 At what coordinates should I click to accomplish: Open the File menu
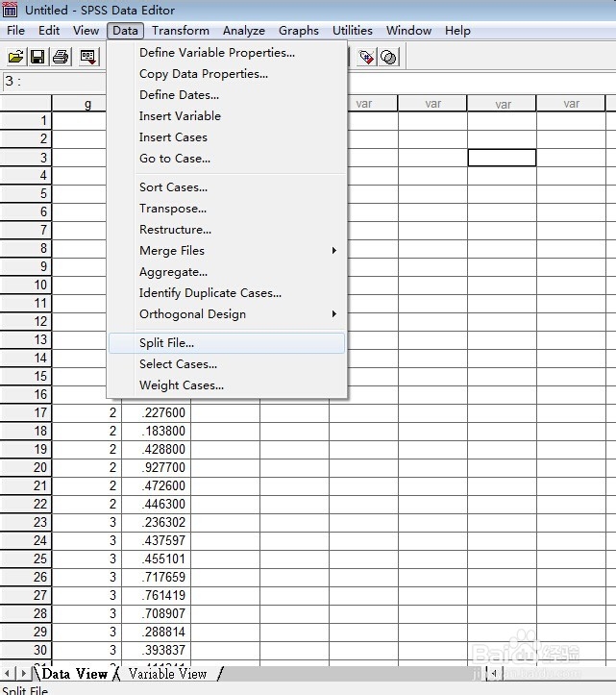15,31
